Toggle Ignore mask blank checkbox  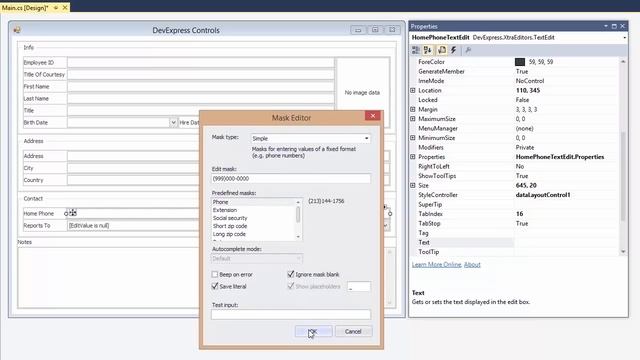coord(291,274)
